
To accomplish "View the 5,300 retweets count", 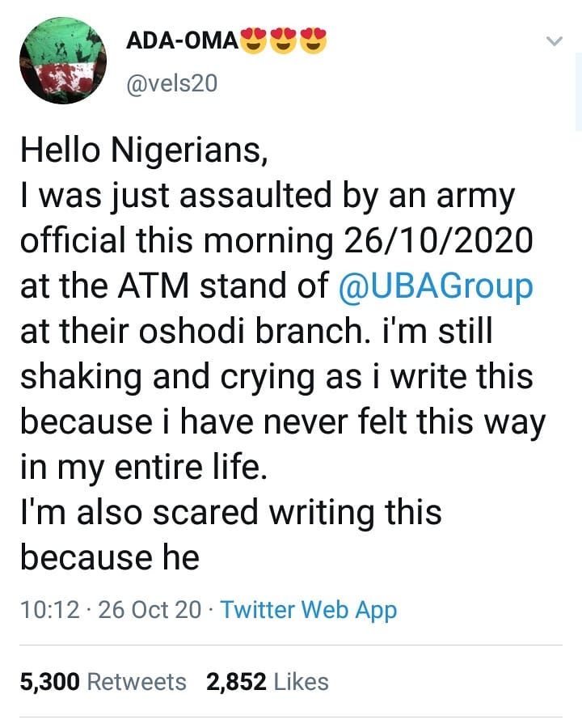I will [49, 682].
